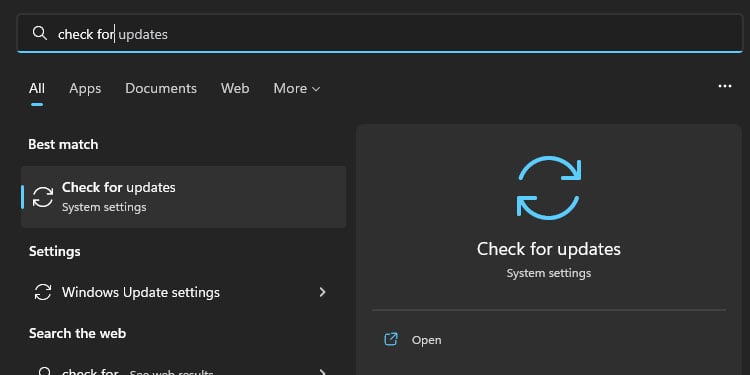This screenshot has height=375, width=750.
Task: Click the Check for updates title in preview pane
Action: click(549, 249)
